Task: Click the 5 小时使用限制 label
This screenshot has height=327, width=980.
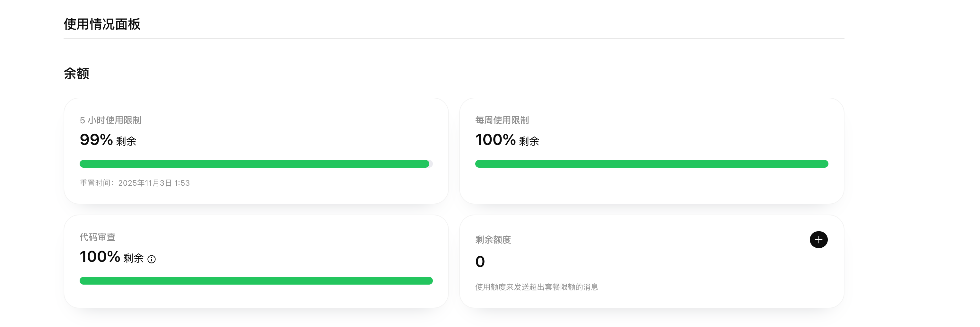Action: click(110, 120)
